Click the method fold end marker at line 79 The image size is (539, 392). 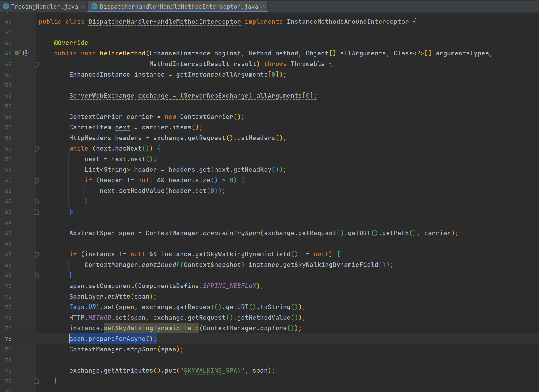click(36, 381)
